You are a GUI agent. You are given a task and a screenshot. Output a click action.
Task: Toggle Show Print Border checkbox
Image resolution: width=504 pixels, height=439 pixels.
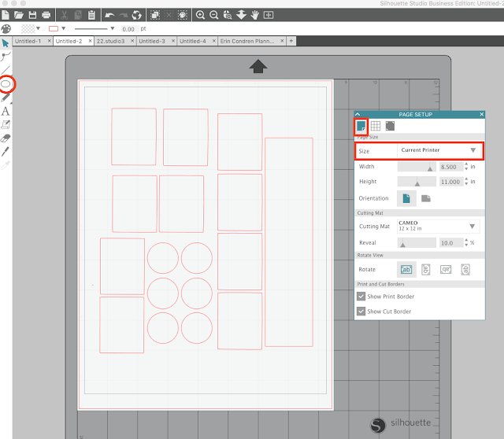tap(361, 297)
